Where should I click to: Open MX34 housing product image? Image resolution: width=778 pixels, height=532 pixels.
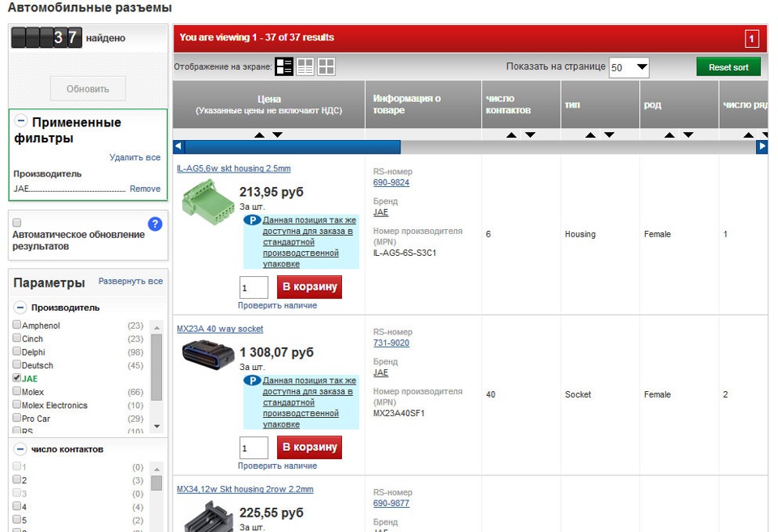coord(208,516)
